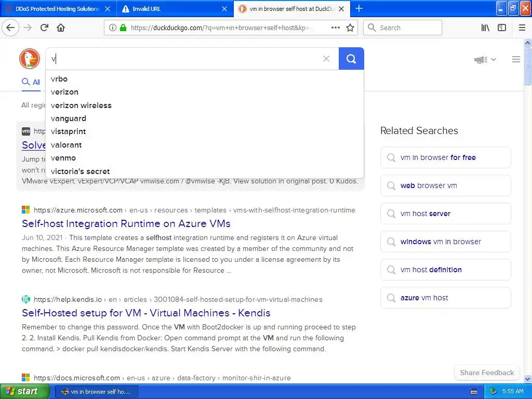Image resolution: width=532 pixels, height=399 pixels.
Task: Click the tray icon beside the clock
Action: click(x=494, y=391)
